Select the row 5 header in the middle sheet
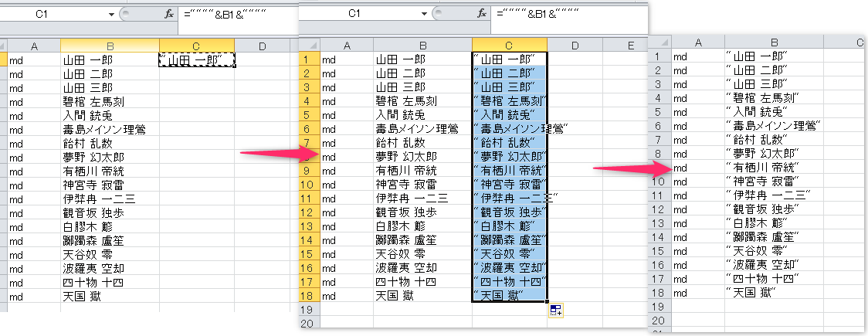The width and height of the screenshot is (868, 336). coord(307,114)
